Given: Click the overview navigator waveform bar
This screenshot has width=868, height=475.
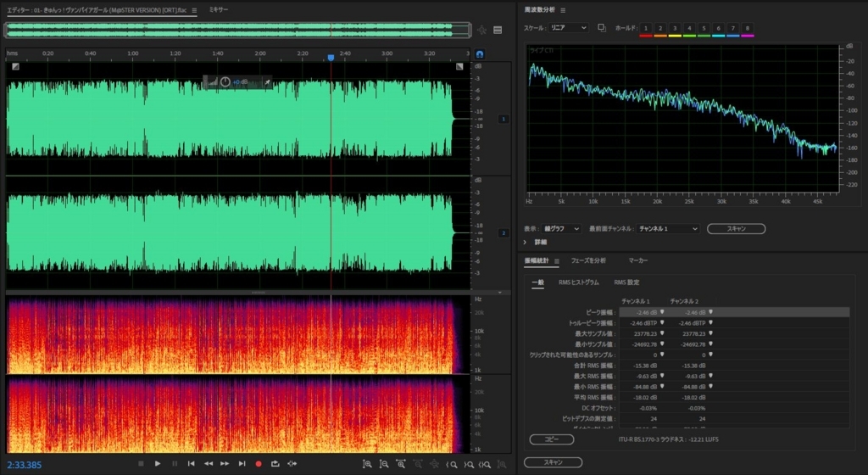Looking at the screenshot, I should (238, 30).
